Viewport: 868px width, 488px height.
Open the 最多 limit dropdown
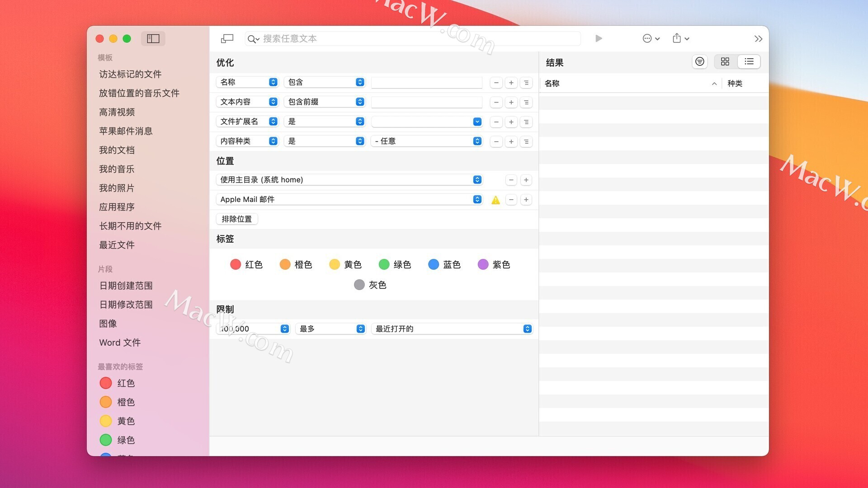(x=330, y=328)
